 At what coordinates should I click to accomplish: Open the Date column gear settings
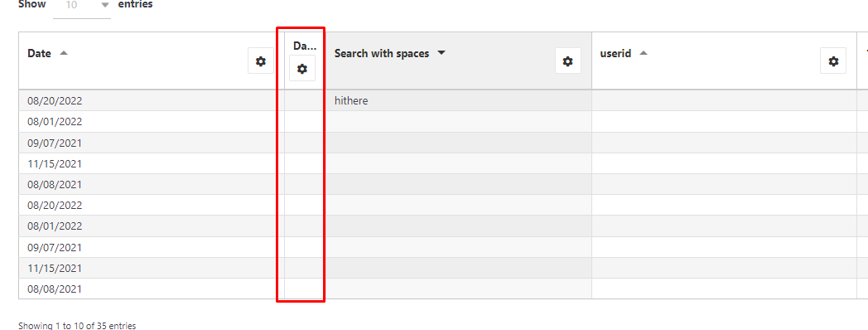pyautogui.click(x=261, y=61)
